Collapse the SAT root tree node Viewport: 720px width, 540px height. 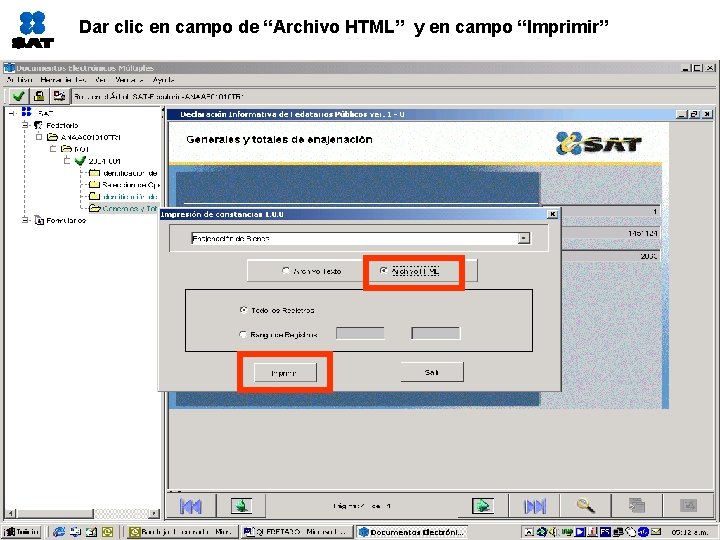(12, 112)
